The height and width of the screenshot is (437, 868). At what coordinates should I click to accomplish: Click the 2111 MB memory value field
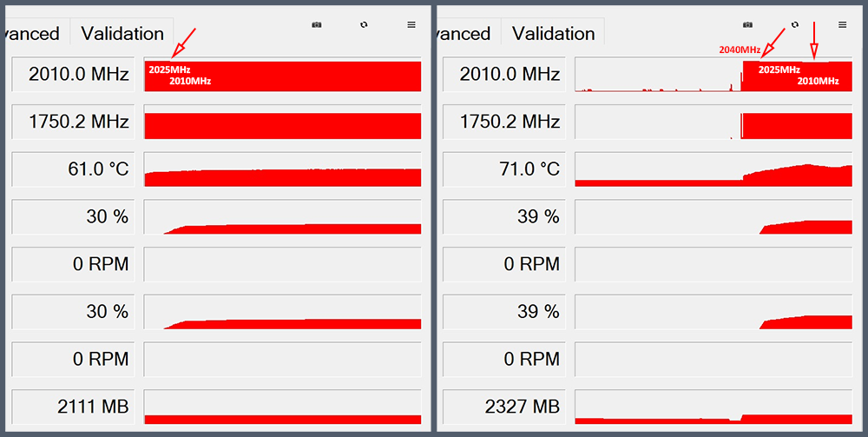pos(73,406)
